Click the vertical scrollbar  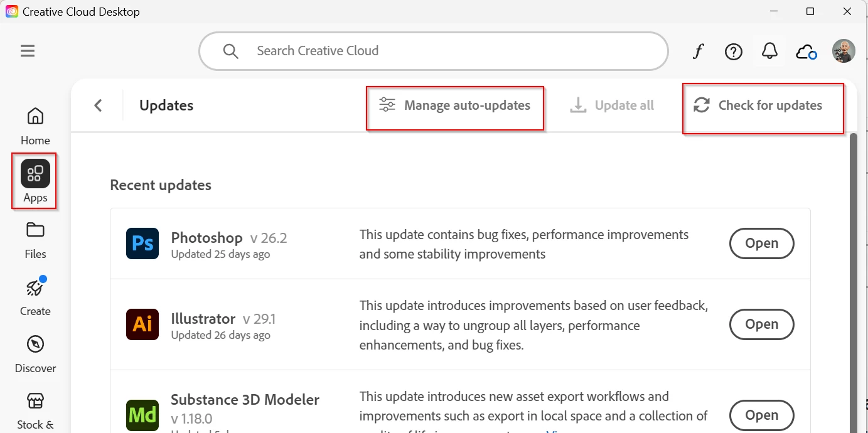853,282
